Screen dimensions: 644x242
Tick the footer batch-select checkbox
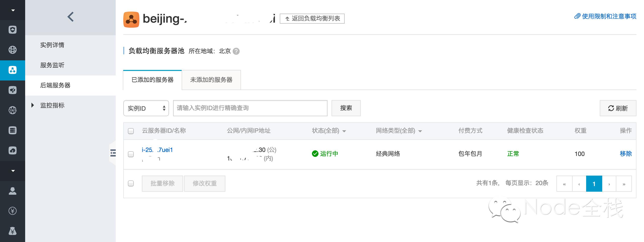pos(131,183)
